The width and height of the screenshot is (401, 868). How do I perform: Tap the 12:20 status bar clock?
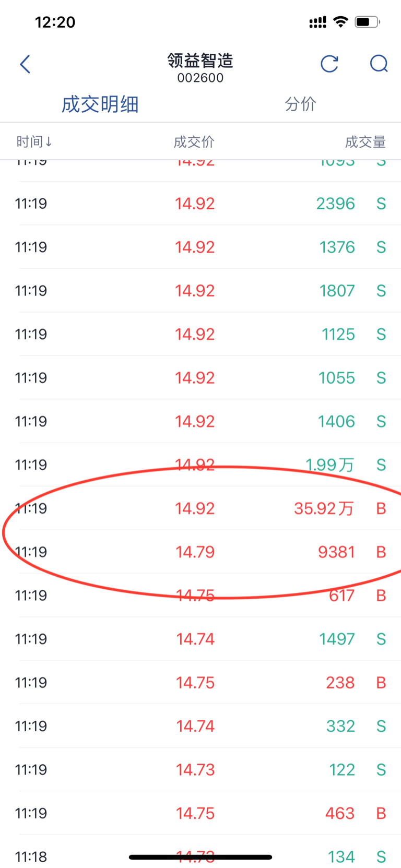[55, 22]
